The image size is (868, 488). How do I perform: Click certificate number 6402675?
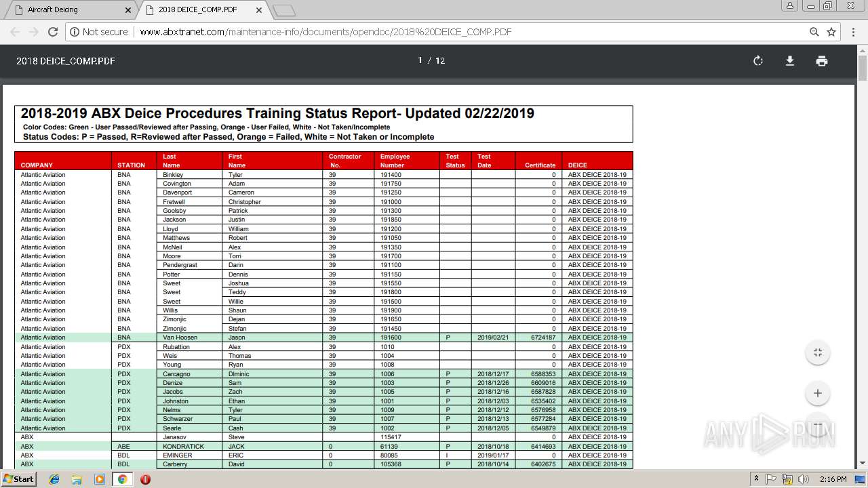(543, 464)
